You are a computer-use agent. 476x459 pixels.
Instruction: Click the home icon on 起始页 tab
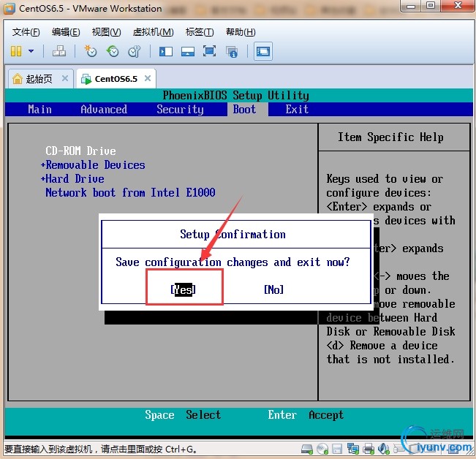tap(18, 79)
